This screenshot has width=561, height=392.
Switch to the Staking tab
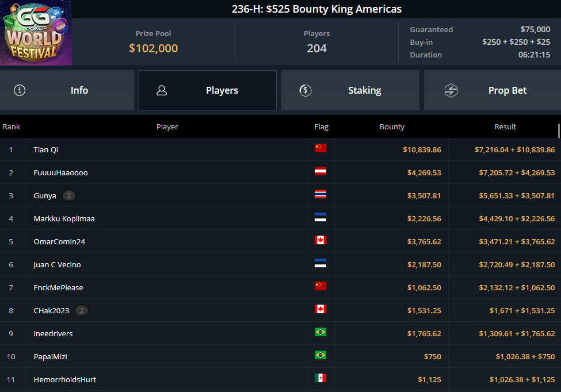(350, 90)
